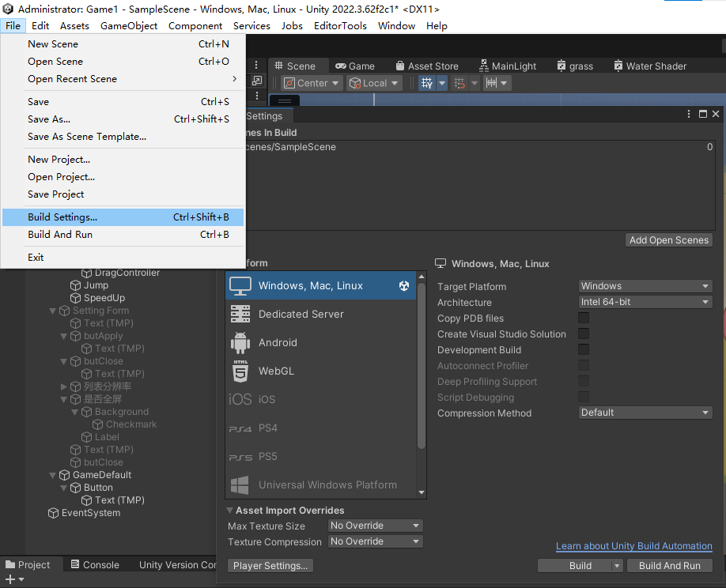Viewport: 726px width, 588px height.
Task: Open Learn about Unity Build Automation link
Action: point(633,546)
